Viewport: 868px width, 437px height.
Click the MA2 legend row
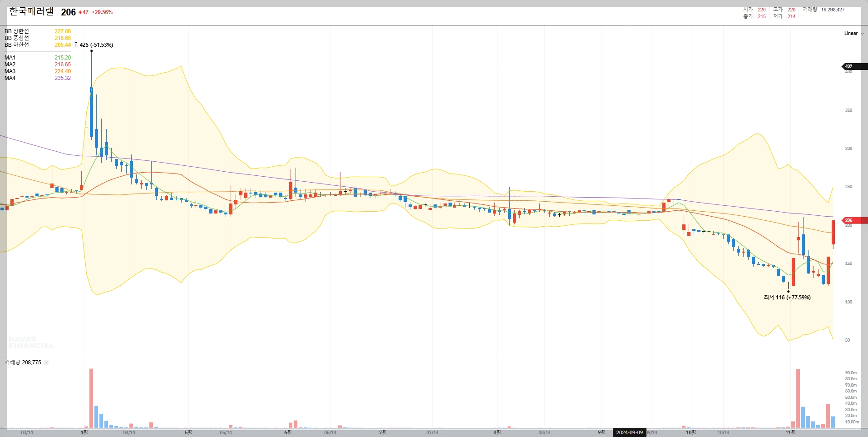coord(38,65)
